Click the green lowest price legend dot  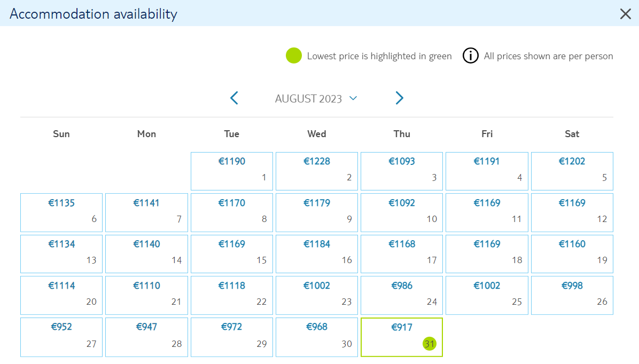coord(293,56)
